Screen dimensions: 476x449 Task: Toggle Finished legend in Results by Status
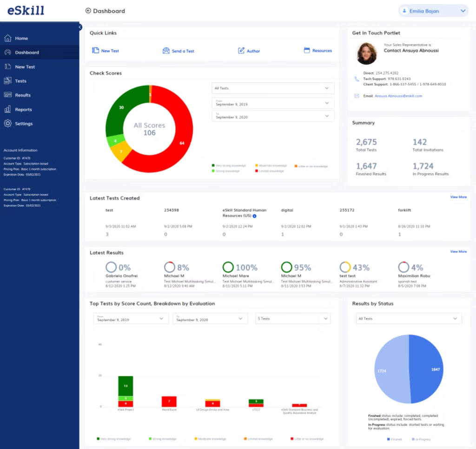coord(395,438)
